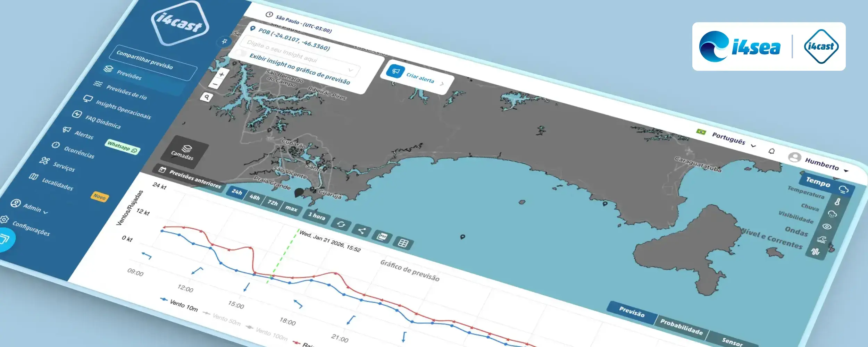This screenshot has height=347, width=868.
Task: Zoom in on the map with plus button
Action: (222, 74)
